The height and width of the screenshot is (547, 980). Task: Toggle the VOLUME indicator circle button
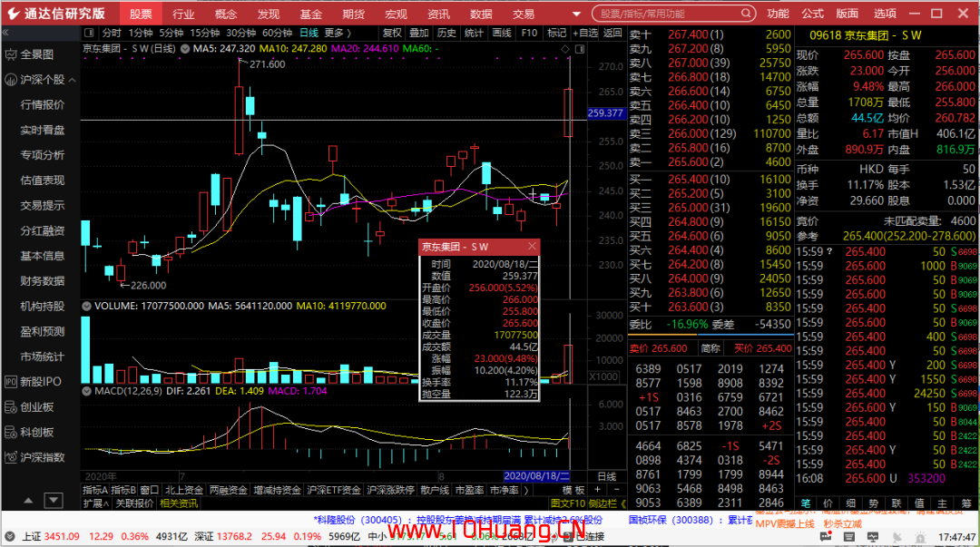point(87,307)
